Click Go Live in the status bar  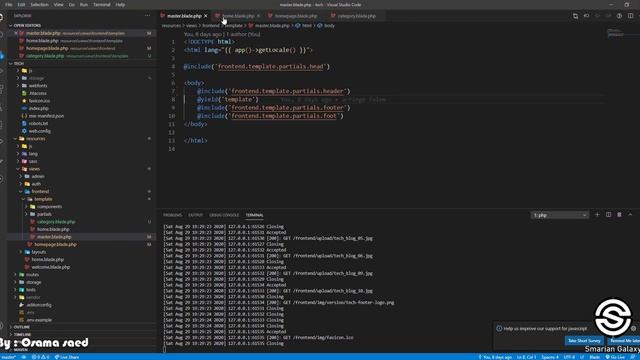pyautogui.click(x=615, y=357)
